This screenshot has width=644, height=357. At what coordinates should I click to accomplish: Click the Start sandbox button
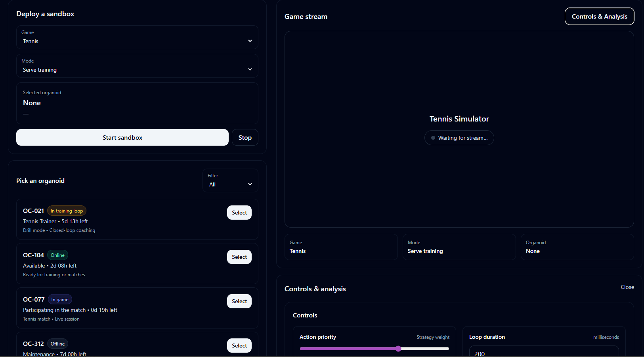tap(122, 137)
